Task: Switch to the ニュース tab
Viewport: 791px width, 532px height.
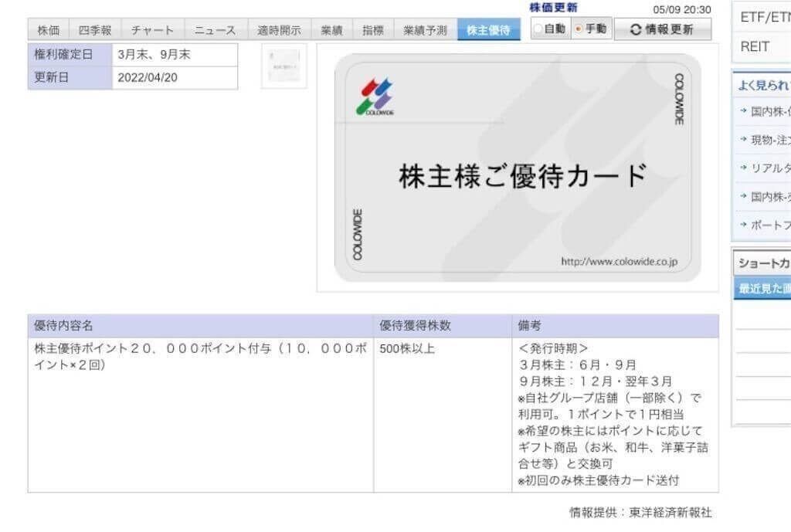Action: click(x=214, y=30)
